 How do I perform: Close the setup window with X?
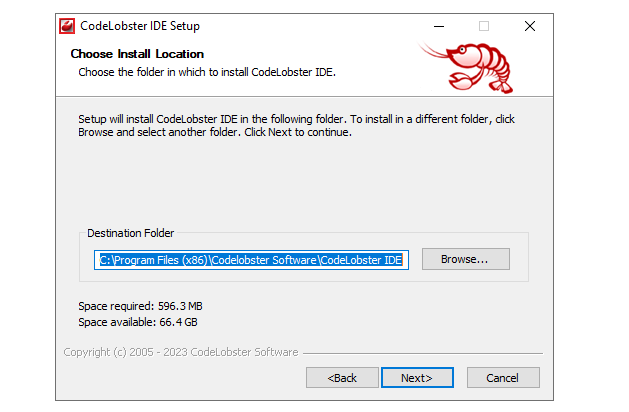click(x=530, y=26)
